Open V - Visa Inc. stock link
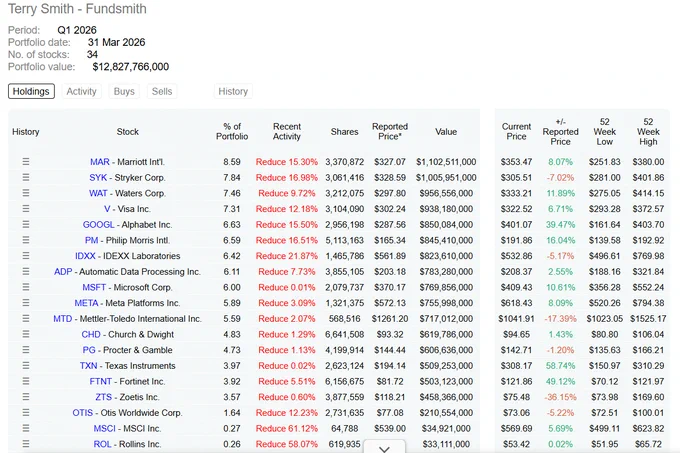The image size is (680, 453). coord(128,209)
